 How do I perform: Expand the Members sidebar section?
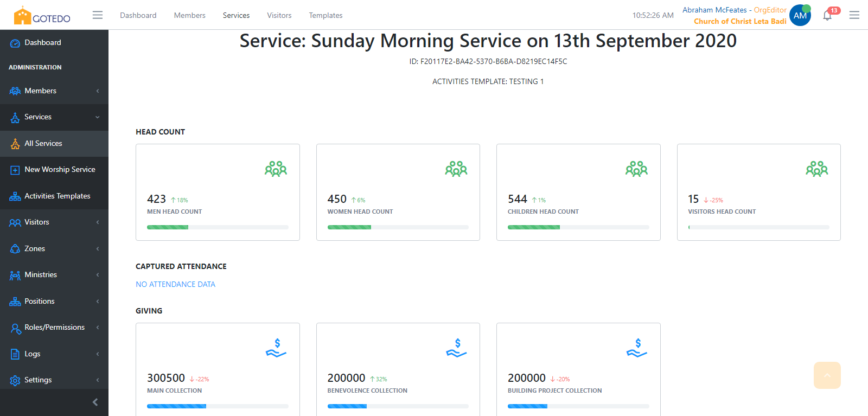54,91
